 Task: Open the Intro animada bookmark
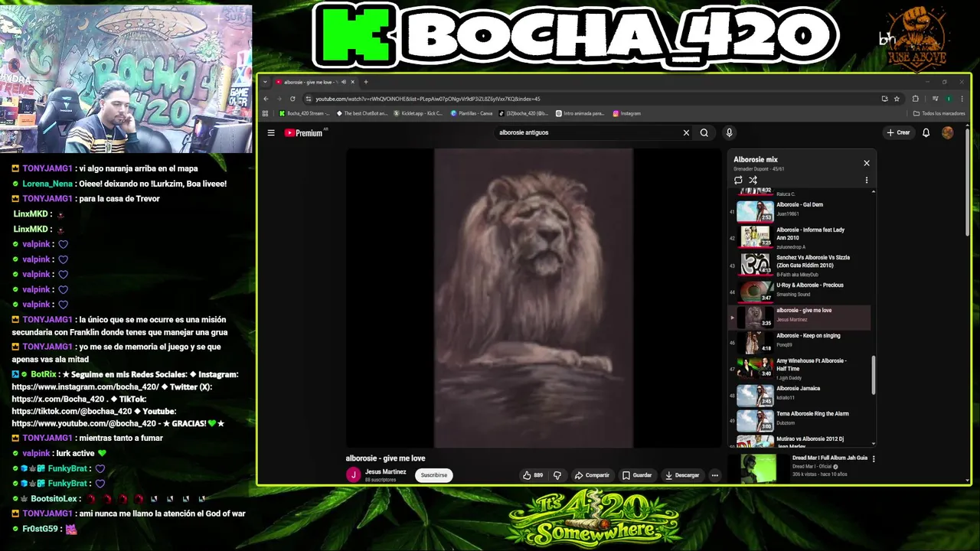[580, 113]
